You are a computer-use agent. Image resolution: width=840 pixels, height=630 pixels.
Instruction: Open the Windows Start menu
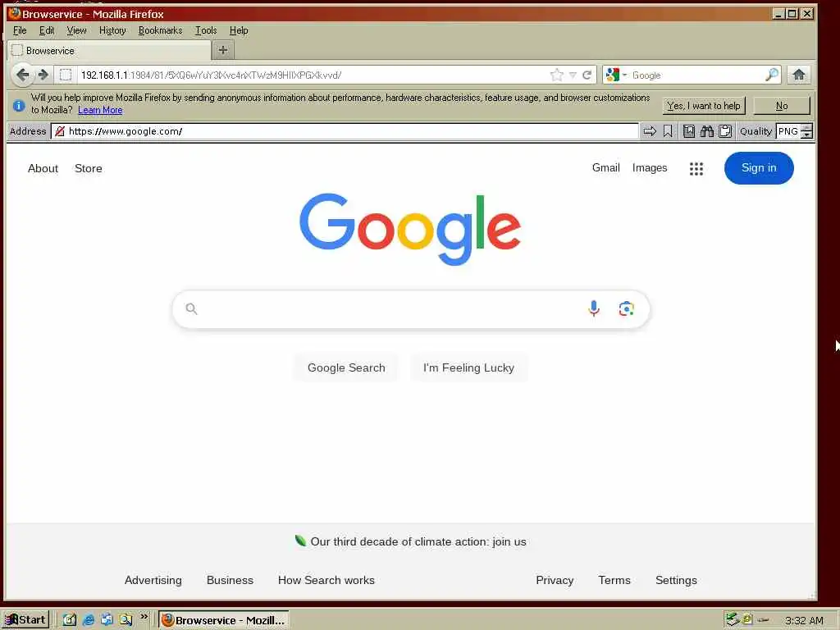(25, 620)
